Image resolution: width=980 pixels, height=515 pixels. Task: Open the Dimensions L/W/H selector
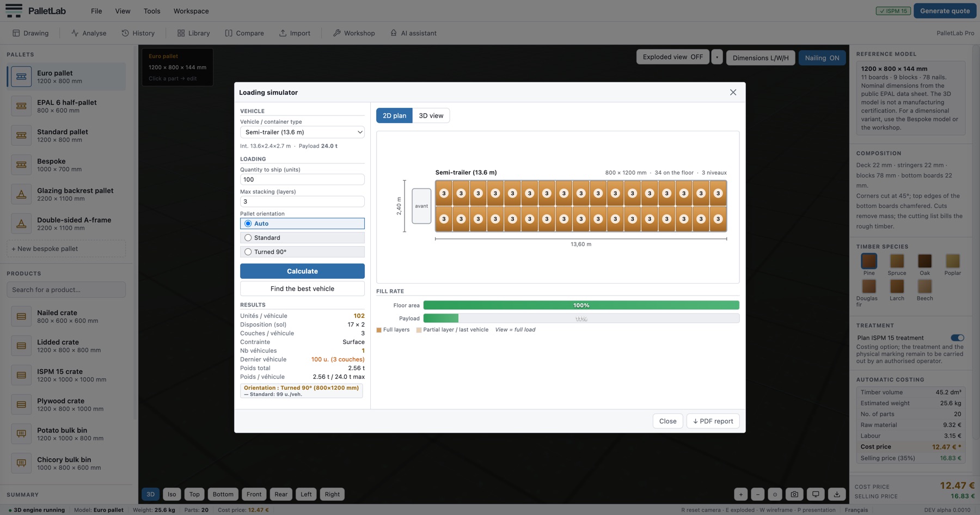(x=760, y=58)
